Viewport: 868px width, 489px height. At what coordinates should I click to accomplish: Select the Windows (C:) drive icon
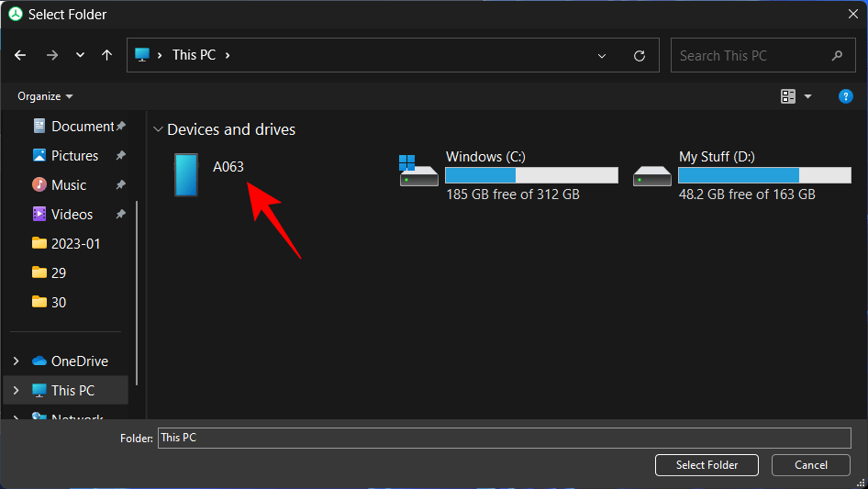tap(418, 171)
